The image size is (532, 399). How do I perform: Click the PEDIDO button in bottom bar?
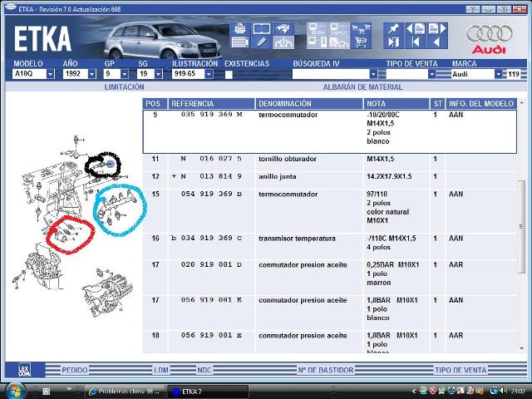click(x=75, y=370)
